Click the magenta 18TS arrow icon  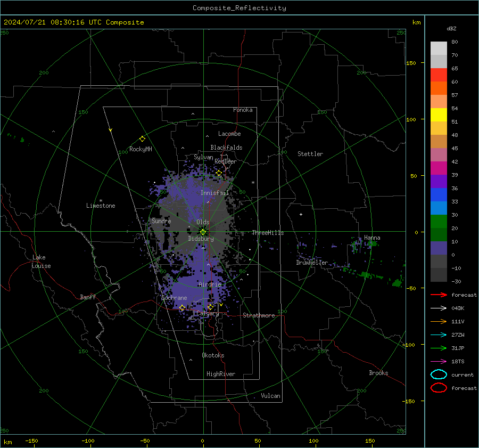tap(439, 362)
